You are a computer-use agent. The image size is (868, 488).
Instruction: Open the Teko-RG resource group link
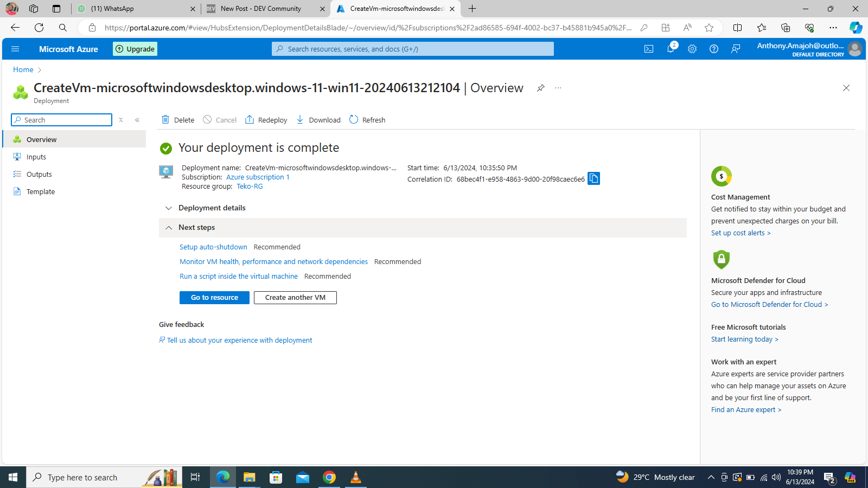tap(250, 186)
